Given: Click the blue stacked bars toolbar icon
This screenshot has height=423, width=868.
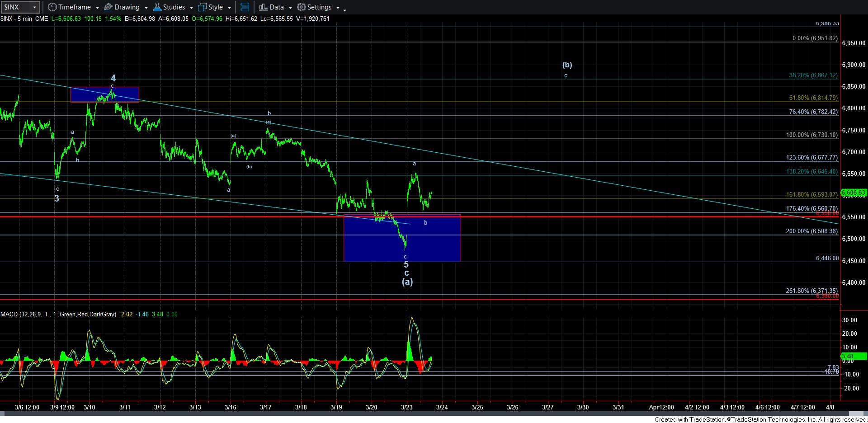Looking at the screenshot, I should pos(245,7).
